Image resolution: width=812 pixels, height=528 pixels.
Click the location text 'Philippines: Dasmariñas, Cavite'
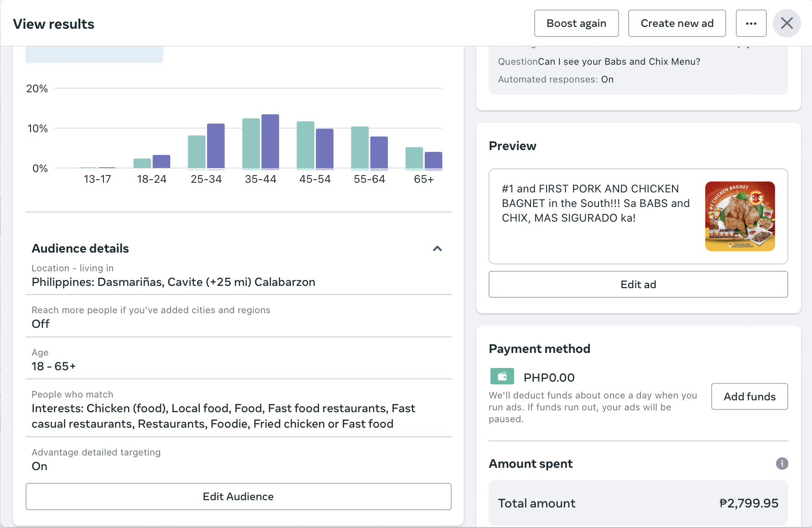173,282
